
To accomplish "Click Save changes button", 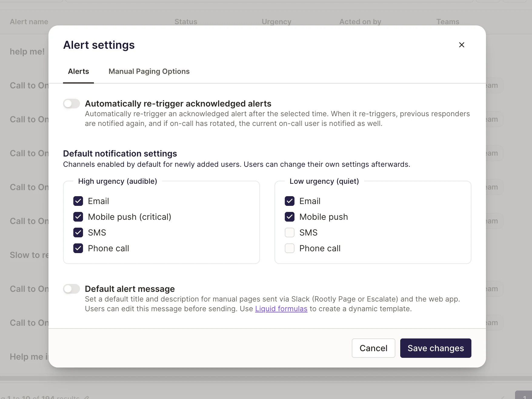I will [x=436, y=348].
